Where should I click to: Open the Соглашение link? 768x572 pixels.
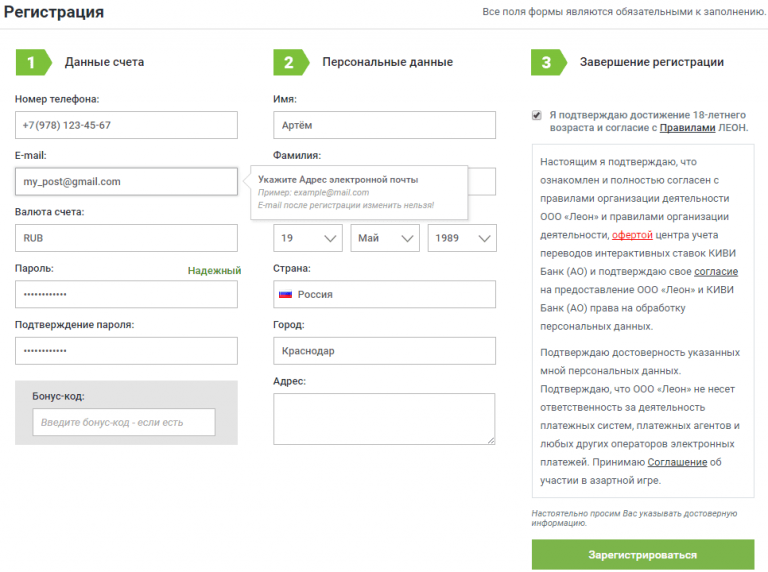click(x=677, y=462)
